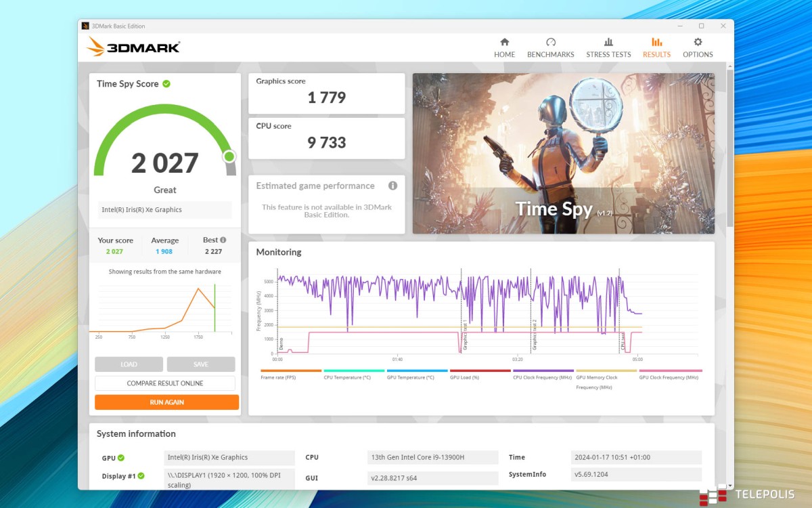Click the Estimated game performance info icon
812x508 pixels.
point(392,186)
